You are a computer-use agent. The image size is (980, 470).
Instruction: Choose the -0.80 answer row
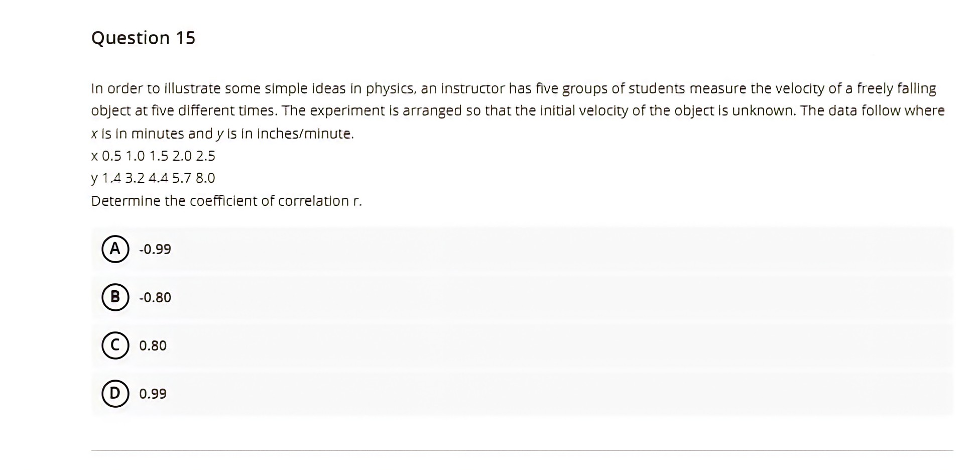click(x=452, y=297)
